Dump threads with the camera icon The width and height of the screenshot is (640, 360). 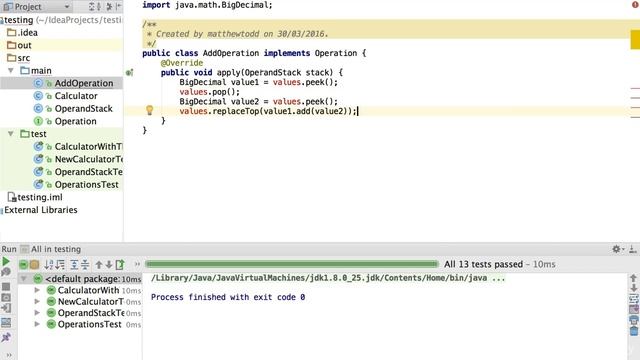(x=6, y=298)
